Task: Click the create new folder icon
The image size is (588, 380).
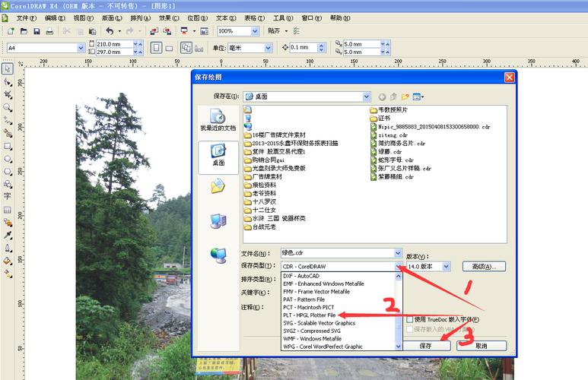Action: [x=405, y=97]
